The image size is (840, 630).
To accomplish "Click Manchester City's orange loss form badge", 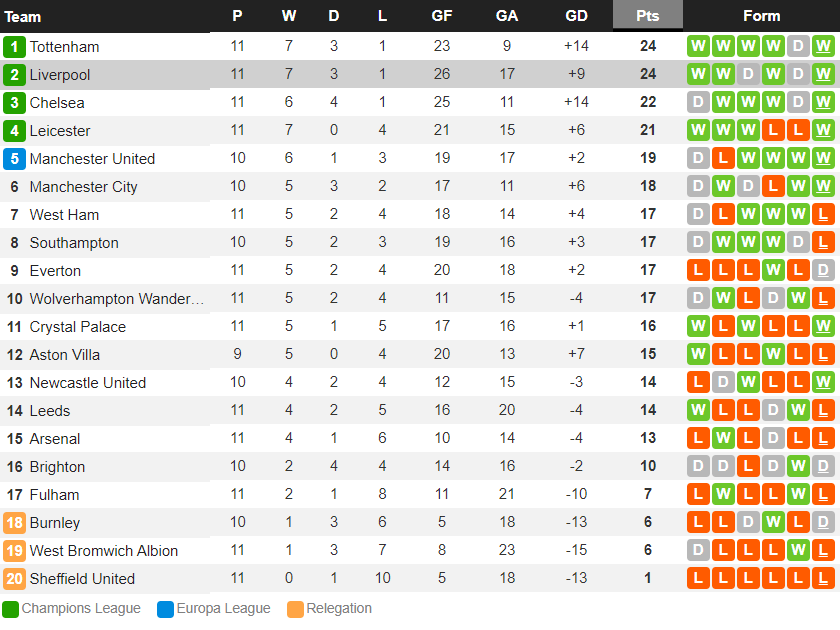I will tap(773, 187).
